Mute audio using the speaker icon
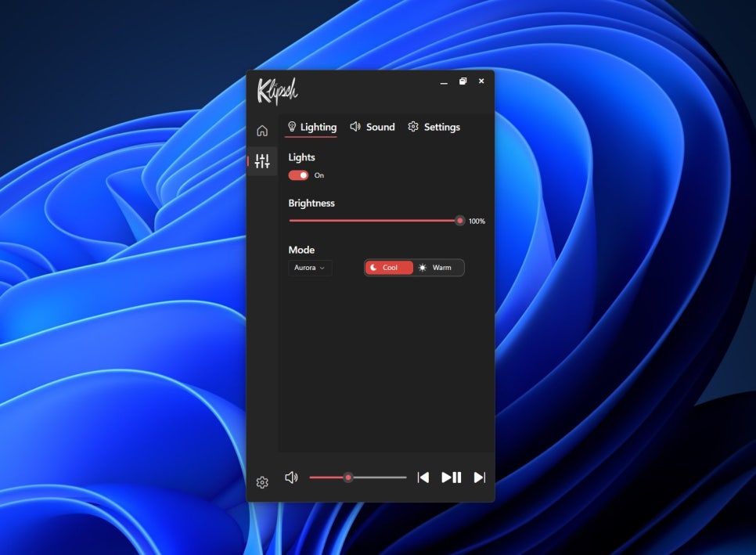This screenshot has height=555, width=756. [291, 478]
